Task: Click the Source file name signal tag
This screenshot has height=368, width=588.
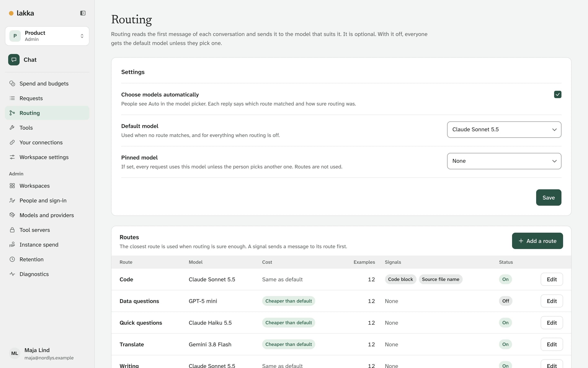Action: point(441,279)
